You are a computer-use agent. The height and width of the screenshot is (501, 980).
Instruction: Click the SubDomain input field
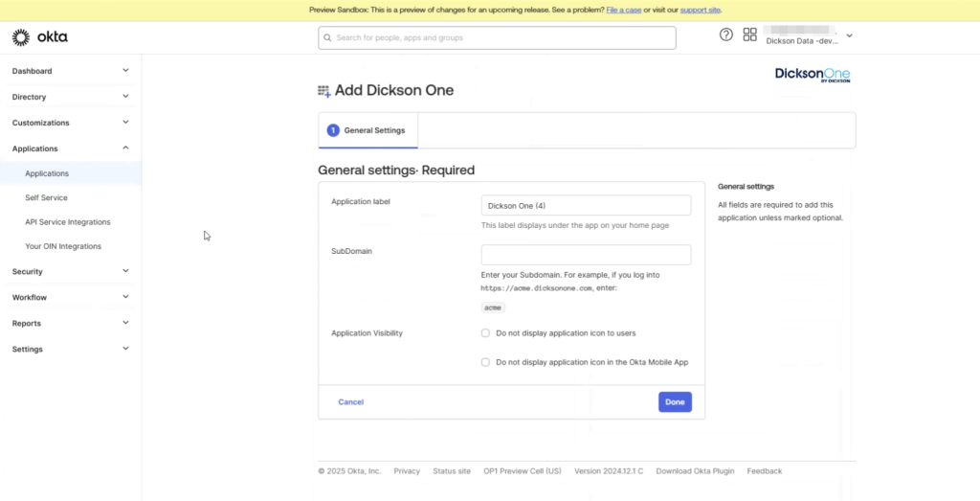tap(586, 255)
